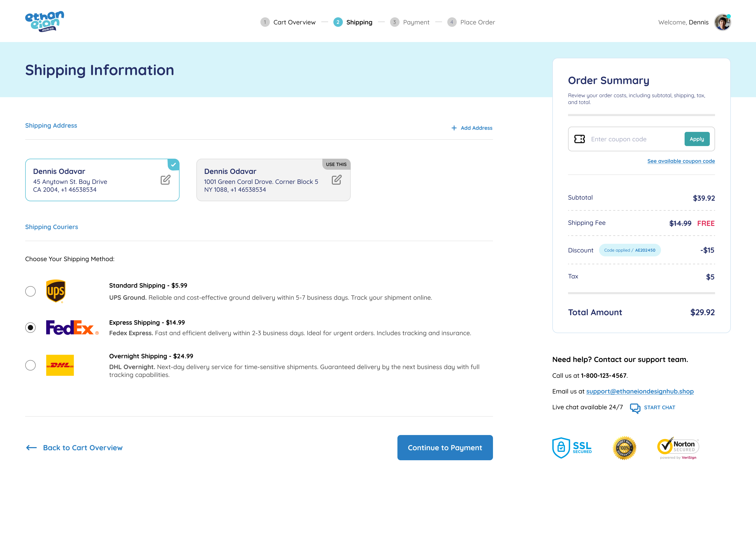Click the SSL Secured badge
Image resolution: width=756 pixels, height=538 pixels.
click(572, 448)
